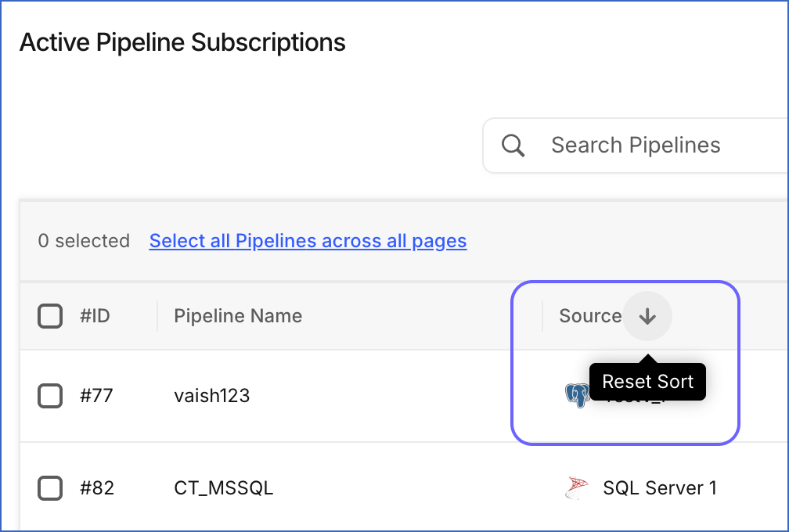Click the SQL Server 1 source name
Screen dimensions: 789x532
pos(660,487)
